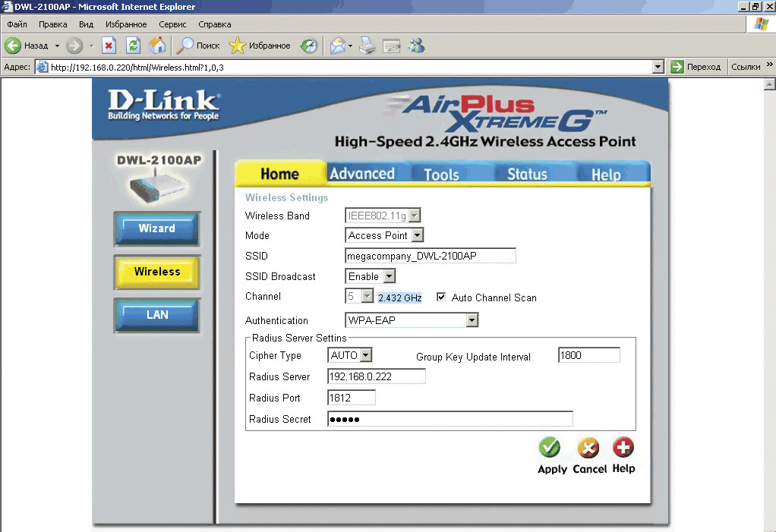Screen dimensions: 776x532
Task: Open the Справка menu
Action: (x=215, y=24)
